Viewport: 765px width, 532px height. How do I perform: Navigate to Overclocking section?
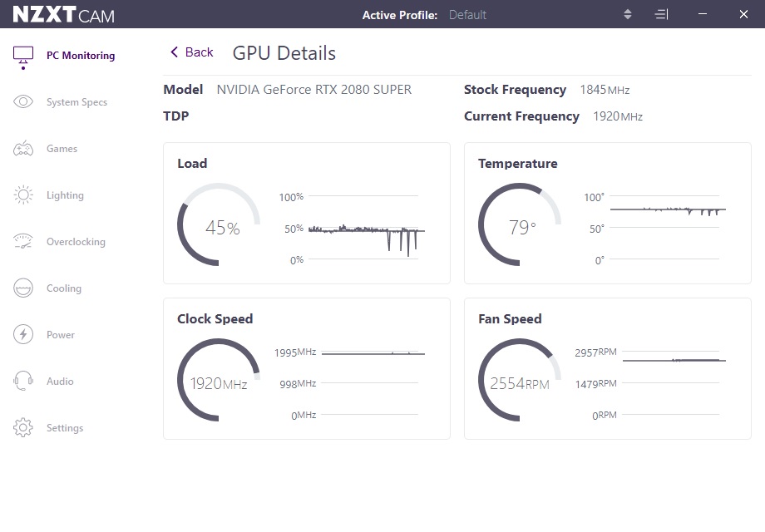76,242
